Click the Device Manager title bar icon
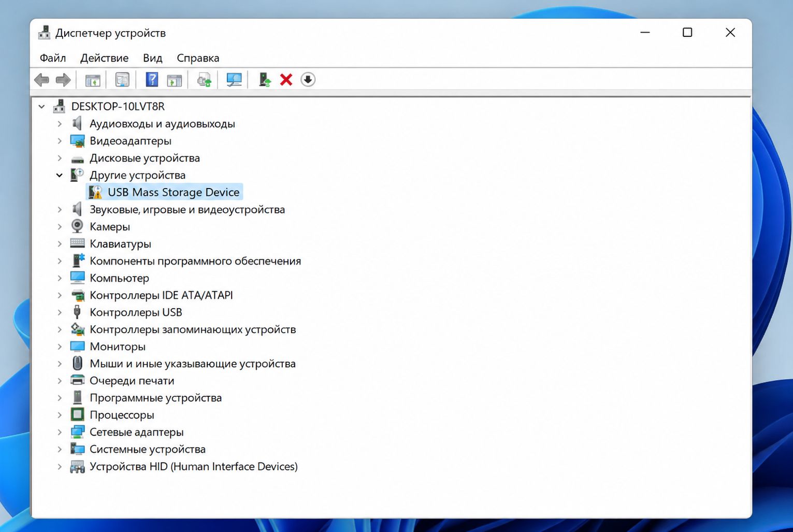 (x=44, y=33)
